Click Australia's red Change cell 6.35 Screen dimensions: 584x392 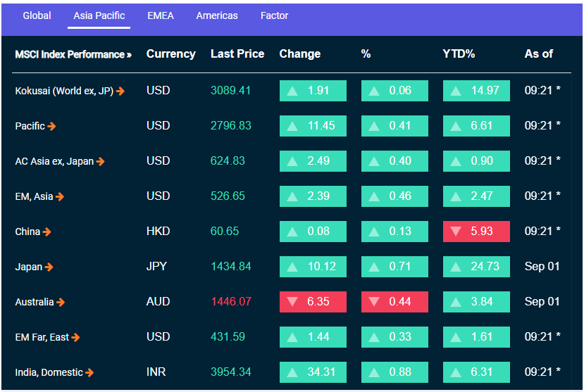[x=313, y=302]
